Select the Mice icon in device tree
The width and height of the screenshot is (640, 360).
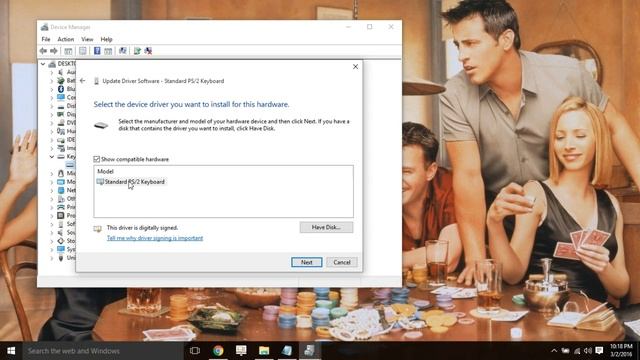coord(61,173)
